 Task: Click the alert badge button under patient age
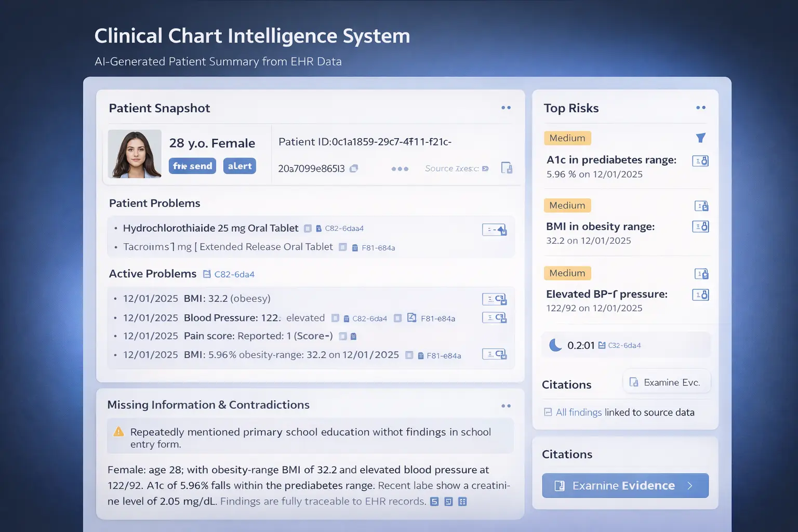240,166
